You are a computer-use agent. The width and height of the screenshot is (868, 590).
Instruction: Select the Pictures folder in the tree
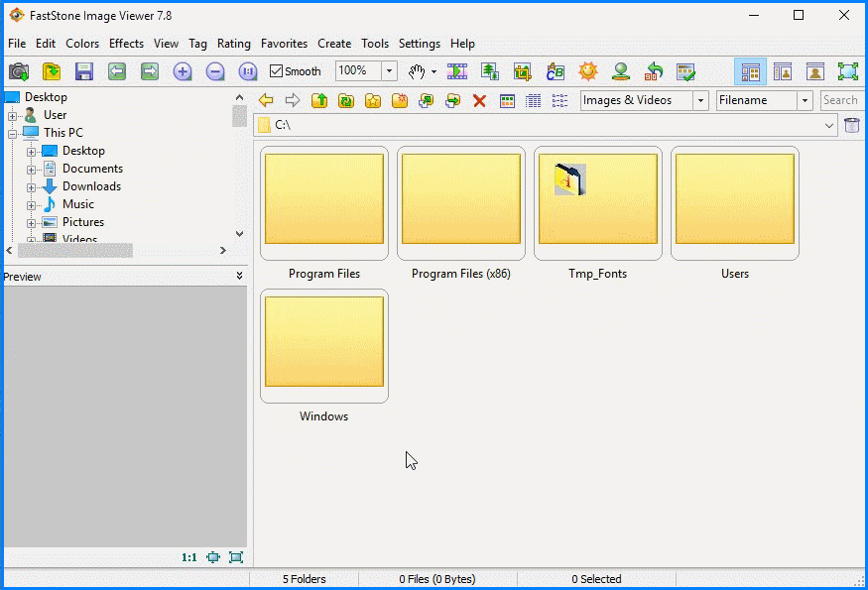pos(83,222)
